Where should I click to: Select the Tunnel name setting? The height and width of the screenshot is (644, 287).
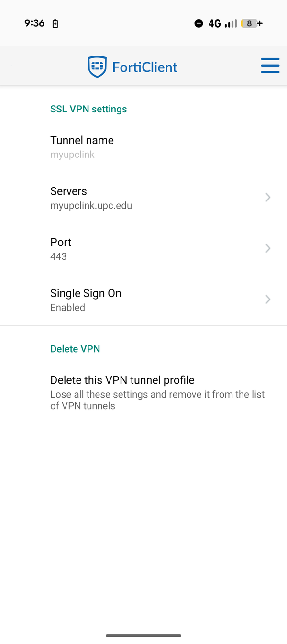coord(82,140)
